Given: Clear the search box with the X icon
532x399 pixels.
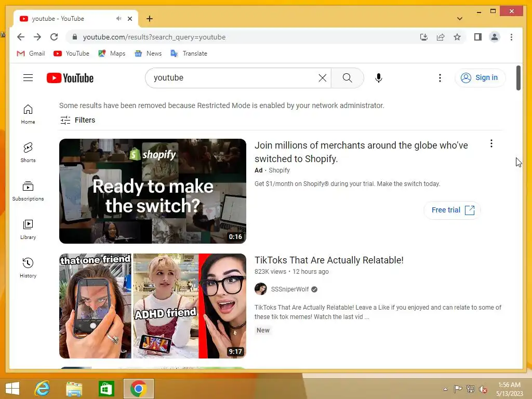Looking at the screenshot, I should (322, 78).
